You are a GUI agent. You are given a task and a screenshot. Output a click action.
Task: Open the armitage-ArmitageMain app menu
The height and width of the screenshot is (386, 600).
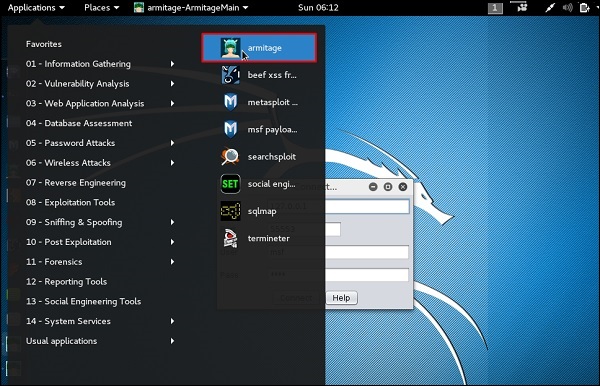click(191, 7)
